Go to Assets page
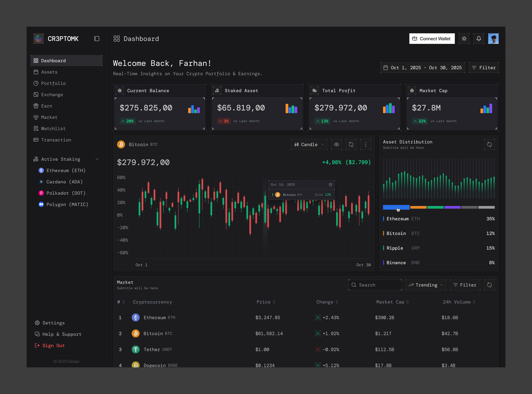Viewport: 532px width, 394px height. pos(66,72)
